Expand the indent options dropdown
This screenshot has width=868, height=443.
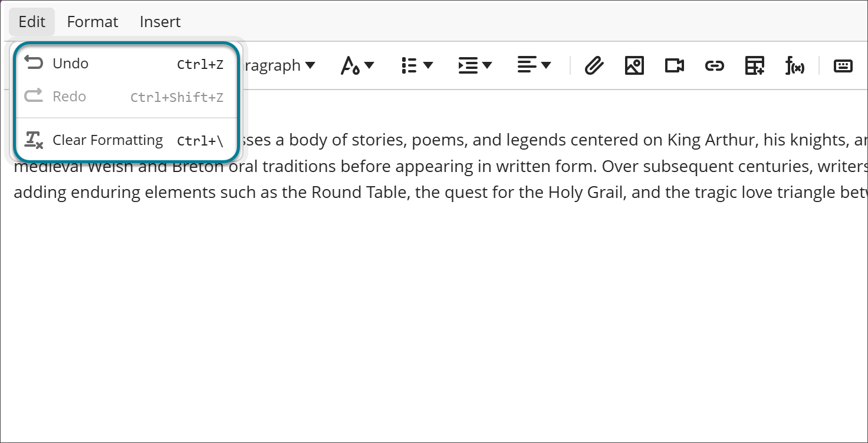pos(475,65)
